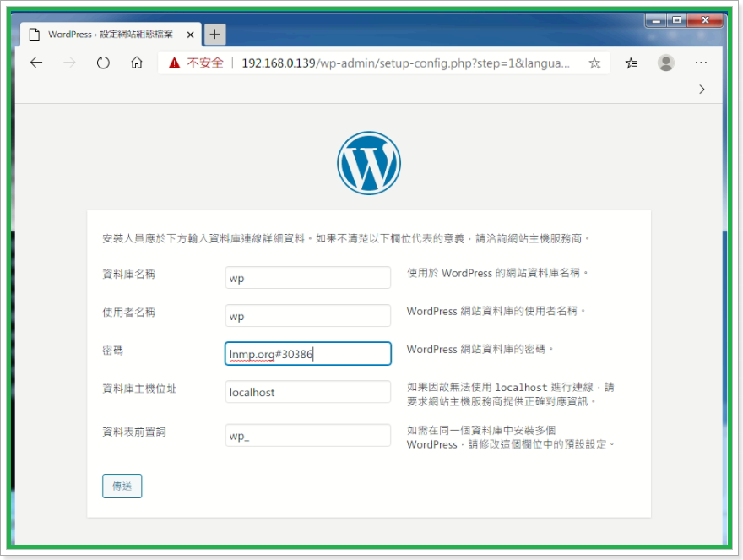
Task: Maximize the browser window
Action: point(676,20)
